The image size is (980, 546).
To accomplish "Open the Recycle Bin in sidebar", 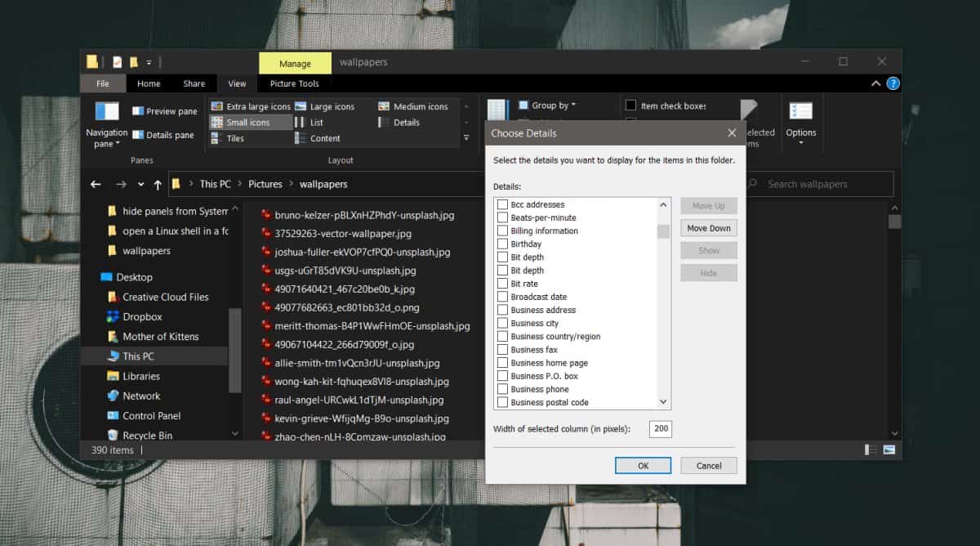I will (147, 436).
